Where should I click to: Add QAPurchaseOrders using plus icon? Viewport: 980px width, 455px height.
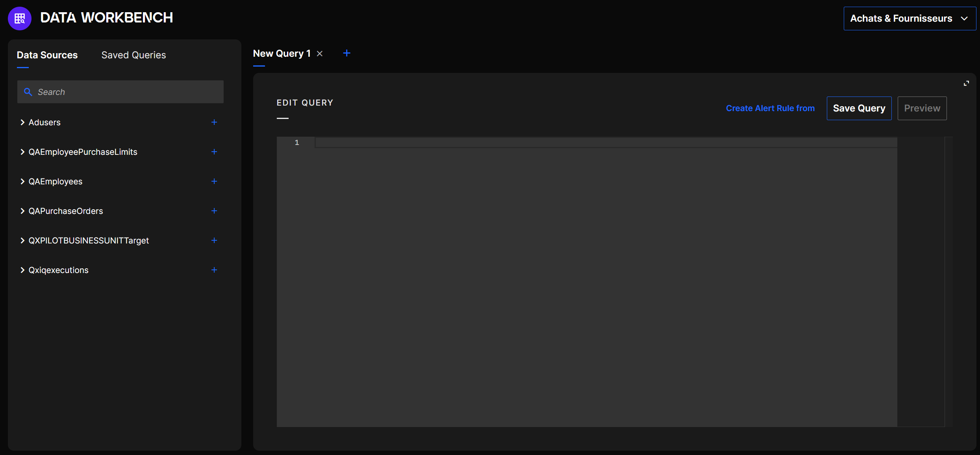(214, 211)
